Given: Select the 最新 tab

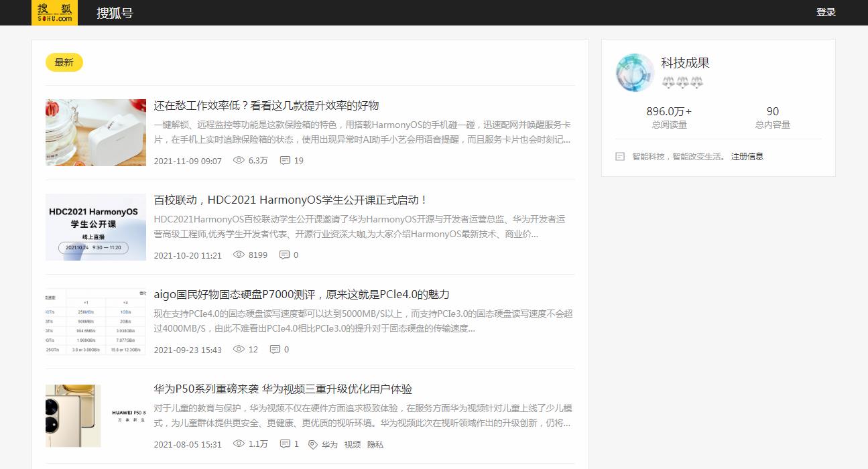Looking at the screenshot, I should (x=64, y=62).
